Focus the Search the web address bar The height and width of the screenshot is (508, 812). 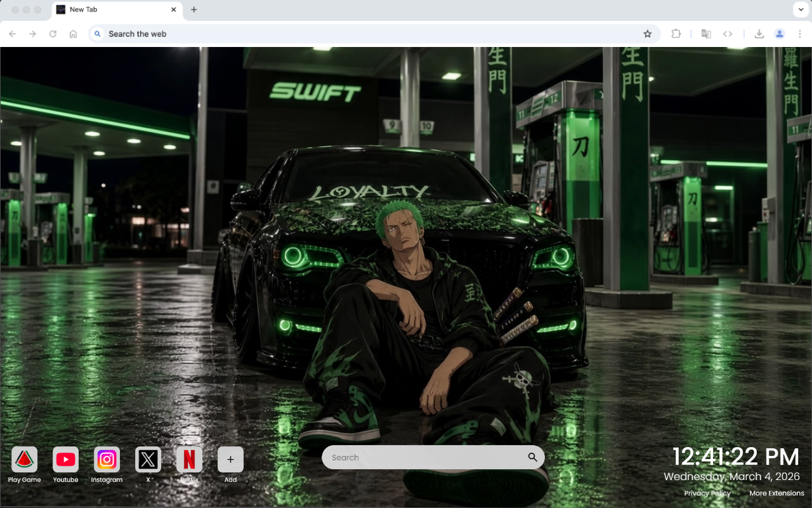point(374,34)
